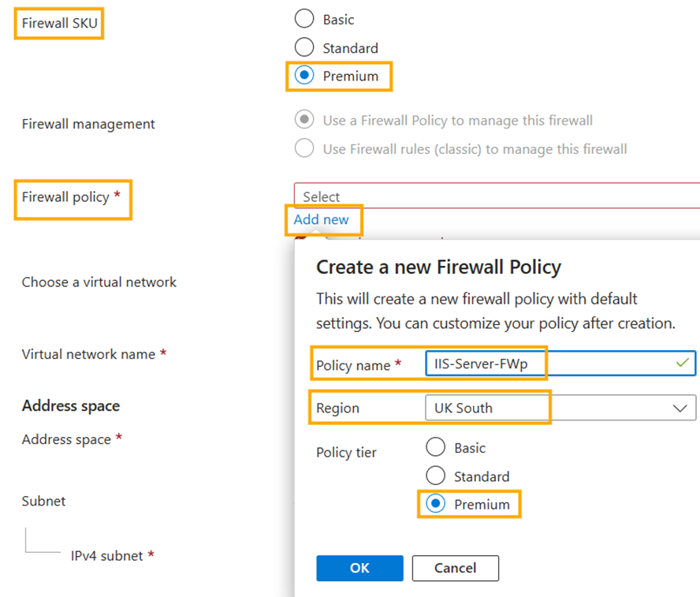The image size is (700, 597).
Task: Open the Firewall policy Select dropdown
Action: (x=497, y=196)
